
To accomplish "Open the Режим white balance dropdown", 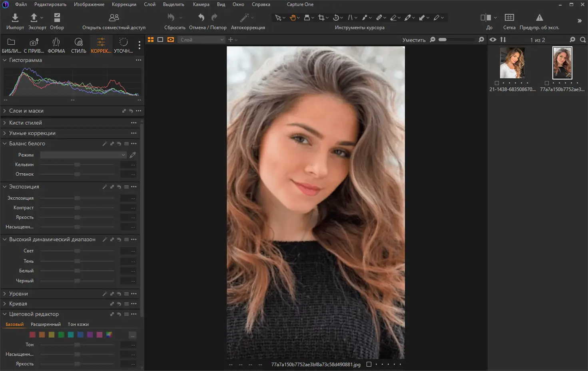I will (83, 155).
